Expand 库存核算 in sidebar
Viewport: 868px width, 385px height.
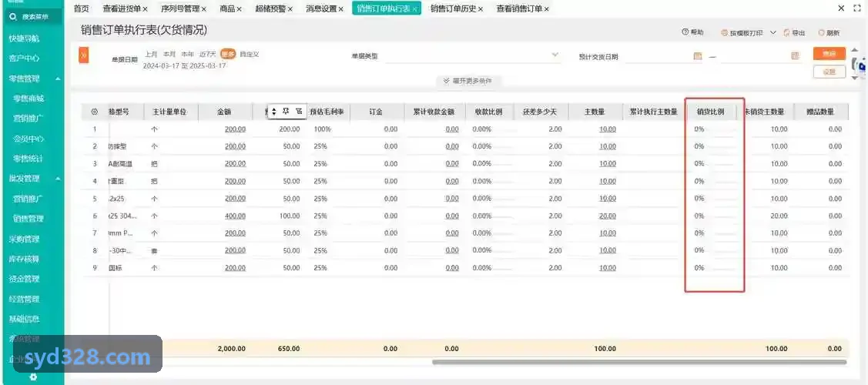pyautogui.click(x=25, y=259)
